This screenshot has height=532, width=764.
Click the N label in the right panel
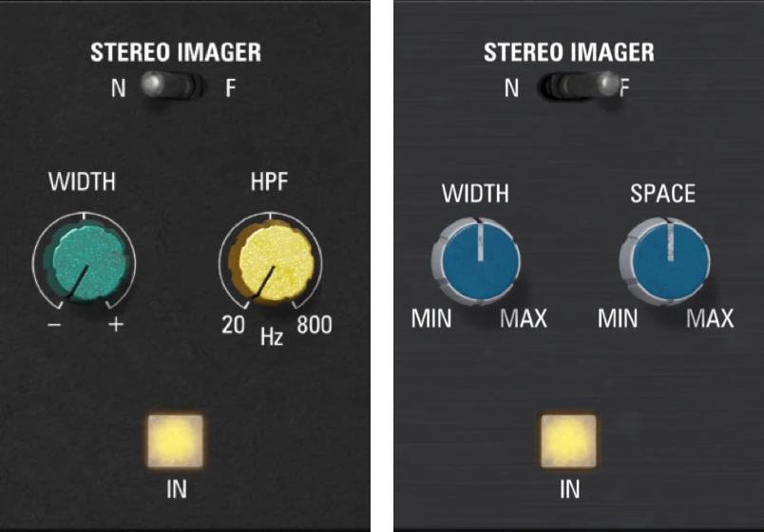[511, 88]
